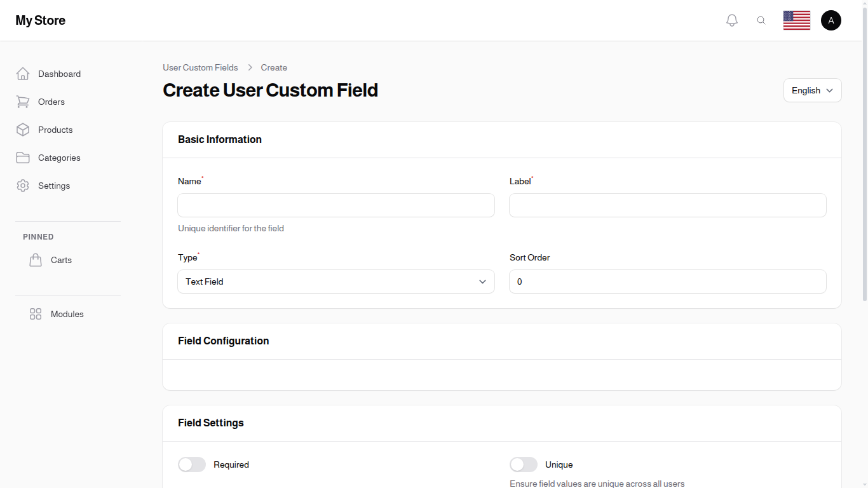Viewport: 868px width, 488px height.
Task: Open Settings using the gear icon
Action: pyautogui.click(x=23, y=186)
